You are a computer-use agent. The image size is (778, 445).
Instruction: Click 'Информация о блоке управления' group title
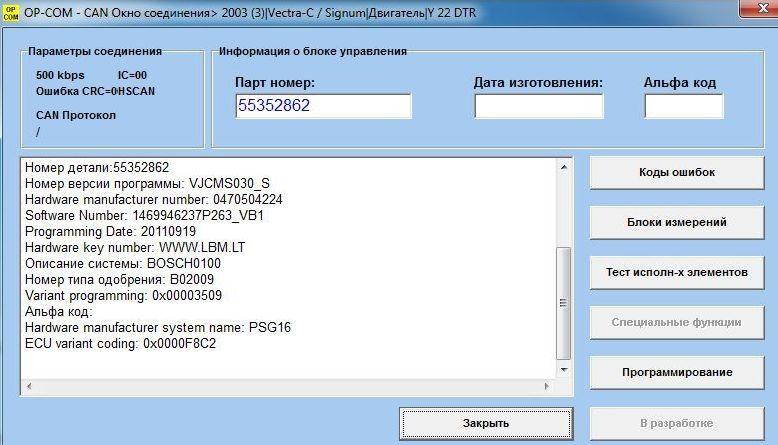pyautogui.click(x=313, y=51)
